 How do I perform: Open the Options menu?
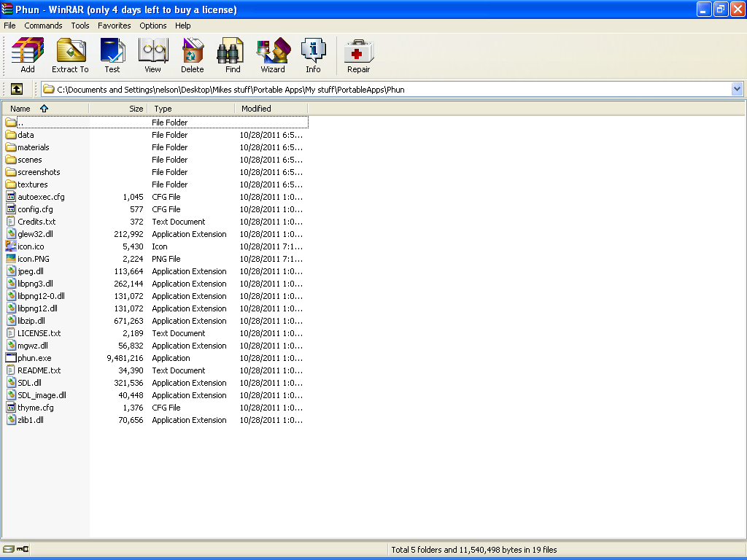[x=152, y=25]
